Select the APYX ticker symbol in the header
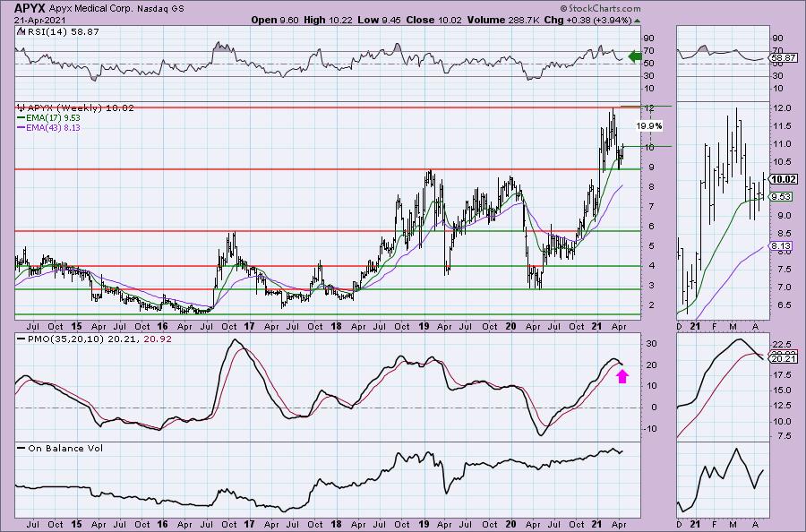This screenshot has height=532, width=806. pos(30,8)
